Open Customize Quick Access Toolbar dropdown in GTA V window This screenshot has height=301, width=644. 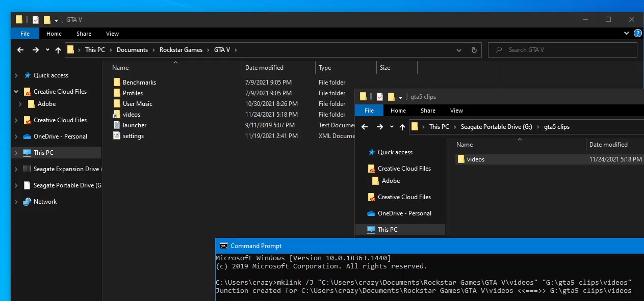coord(56,20)
